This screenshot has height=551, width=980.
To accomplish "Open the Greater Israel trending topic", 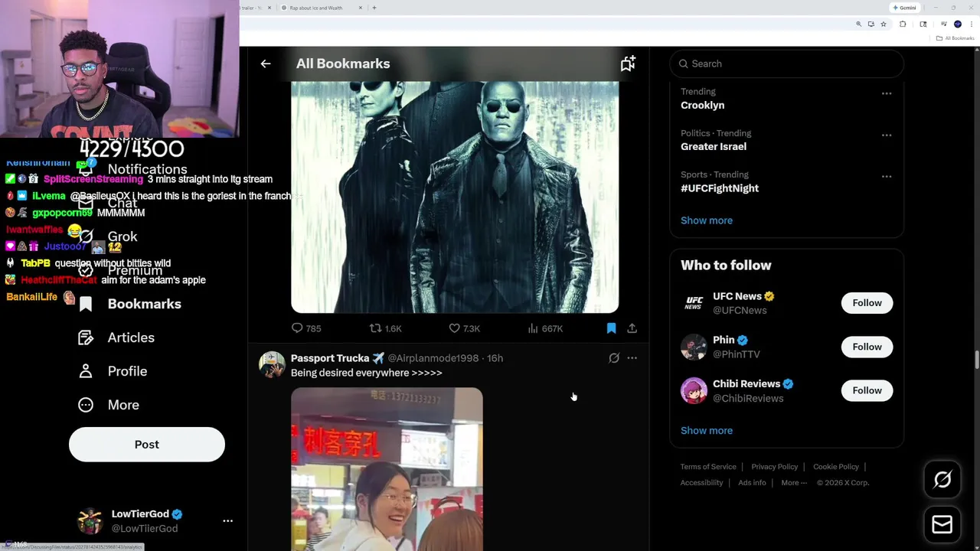I will point(714,146).
